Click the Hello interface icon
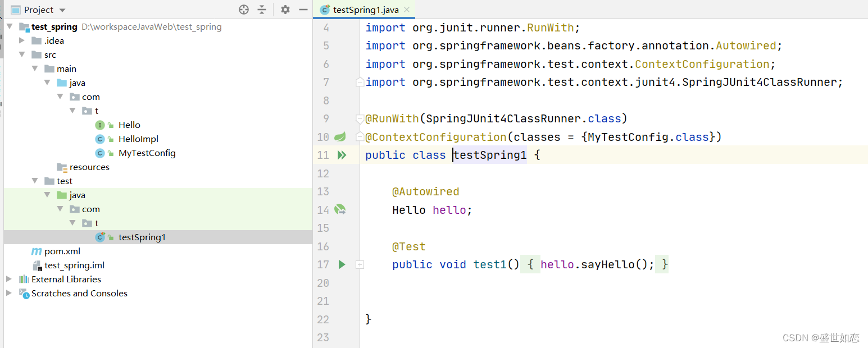868x348 pixels. 100,125
